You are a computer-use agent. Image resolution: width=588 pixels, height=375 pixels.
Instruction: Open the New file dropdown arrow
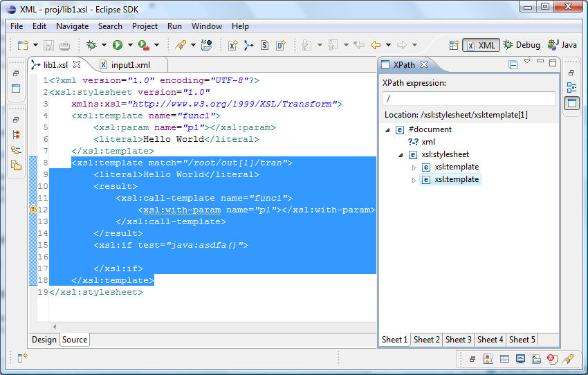tap(35, 45)
